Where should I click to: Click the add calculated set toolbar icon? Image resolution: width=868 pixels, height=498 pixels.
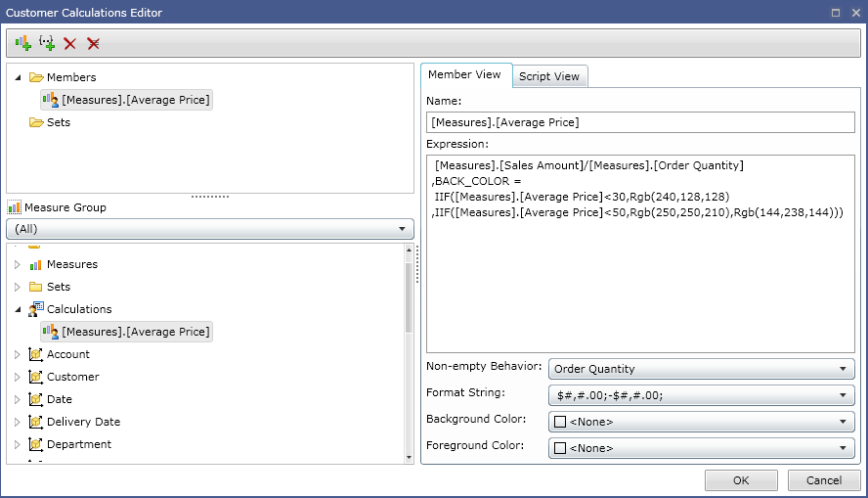coord(47,43)
